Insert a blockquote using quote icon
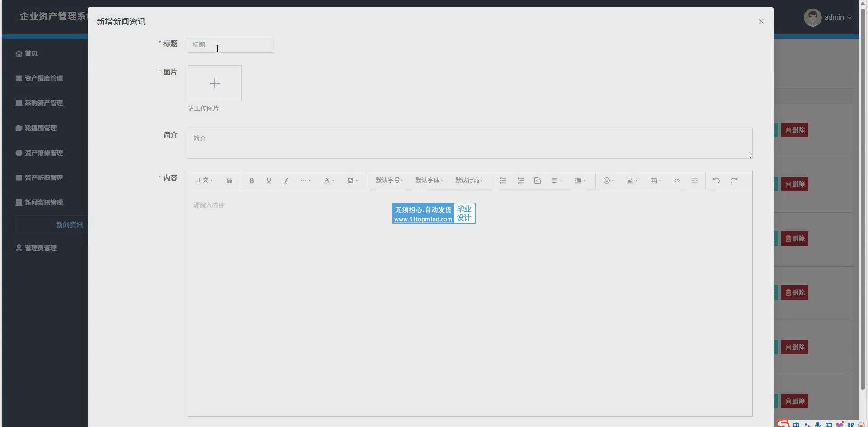Screen dimensions: 868x427 [x=230, y=180]
